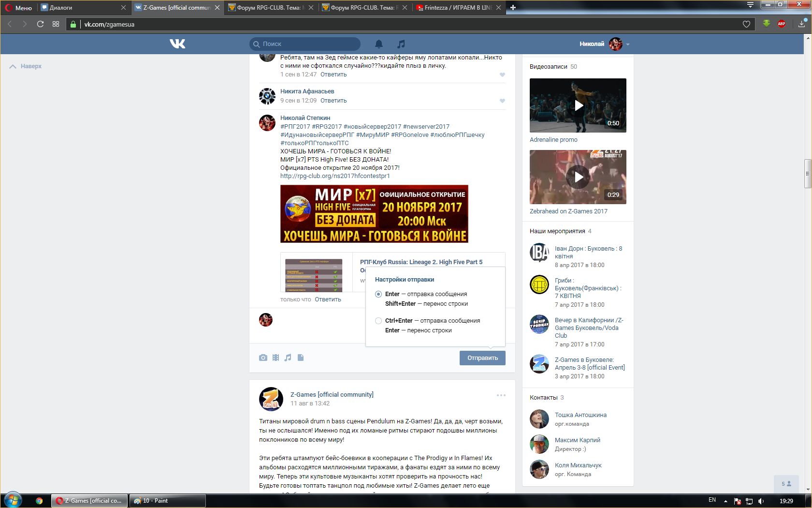Open the online friends counter widget
This screenshot has width=812, height=508.
(x=786, y=484)
